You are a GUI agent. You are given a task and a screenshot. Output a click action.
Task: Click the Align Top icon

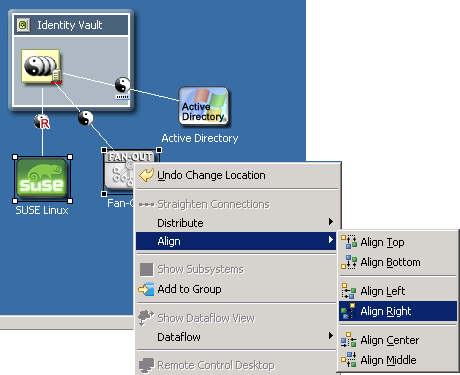(349, 242)
